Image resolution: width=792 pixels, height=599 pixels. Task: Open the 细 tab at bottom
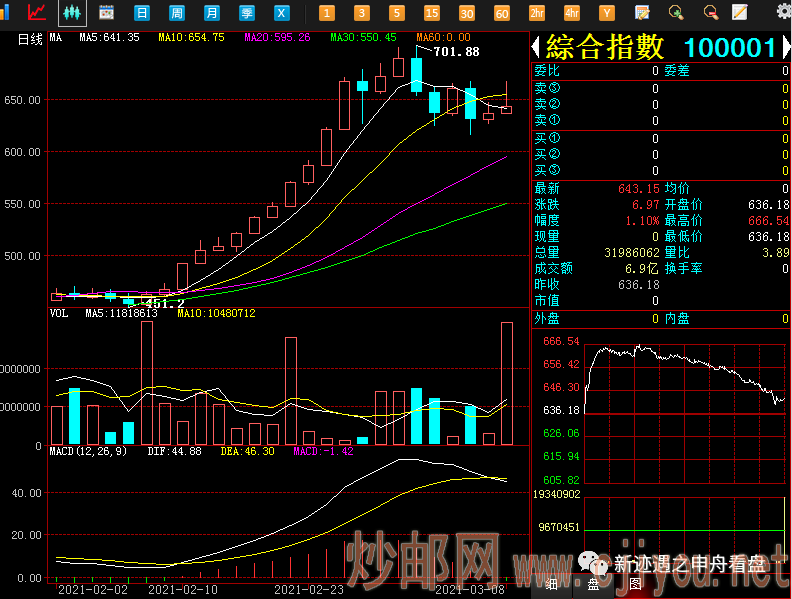point(551,584)
